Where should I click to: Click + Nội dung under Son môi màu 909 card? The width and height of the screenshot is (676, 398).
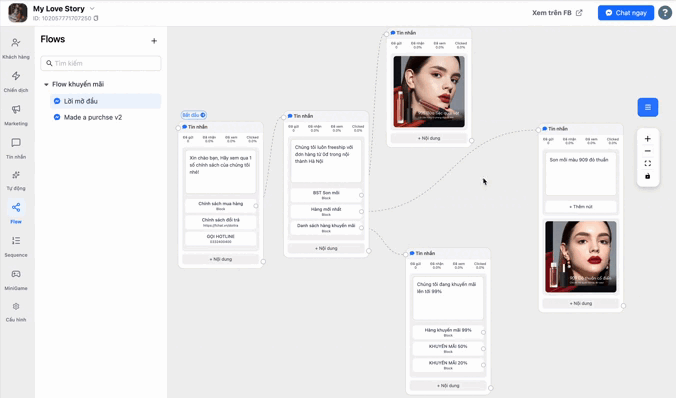pos(581,303)
